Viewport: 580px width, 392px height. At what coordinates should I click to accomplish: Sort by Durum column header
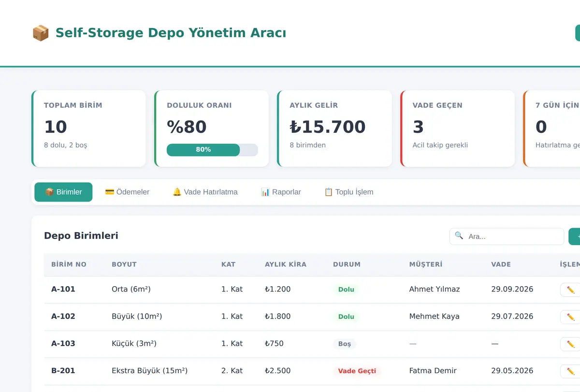(x=347, y=264)
